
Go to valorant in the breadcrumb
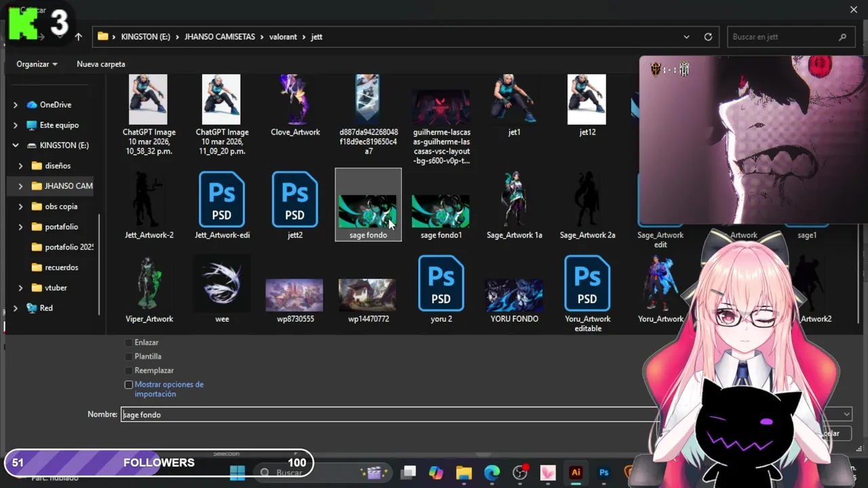tap(283, 37)
